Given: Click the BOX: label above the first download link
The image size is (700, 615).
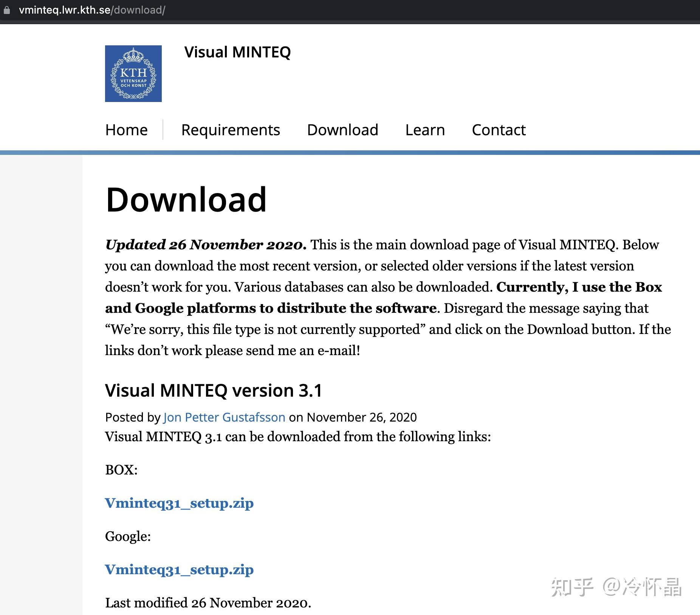Looking at the screenshot, I should 121,470.
